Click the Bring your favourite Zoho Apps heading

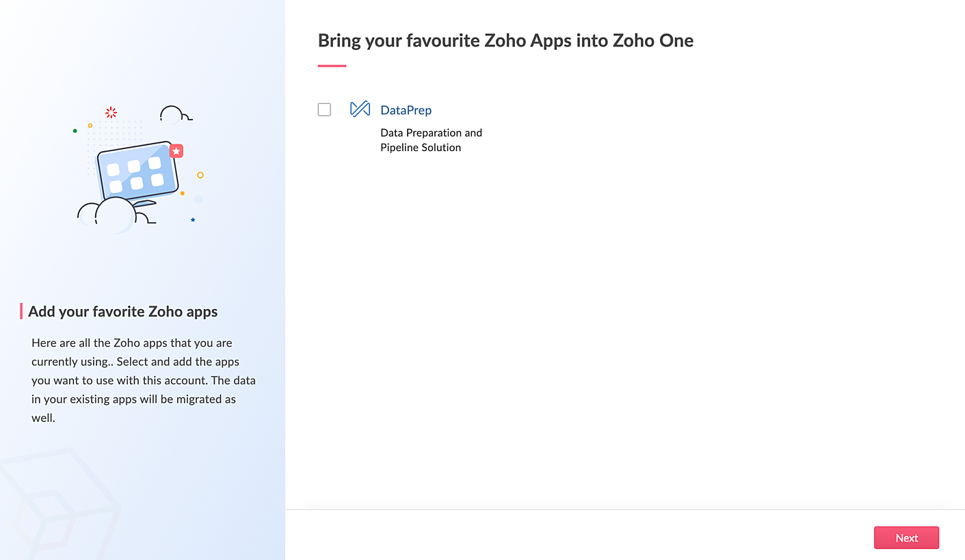tap(506, 40)
